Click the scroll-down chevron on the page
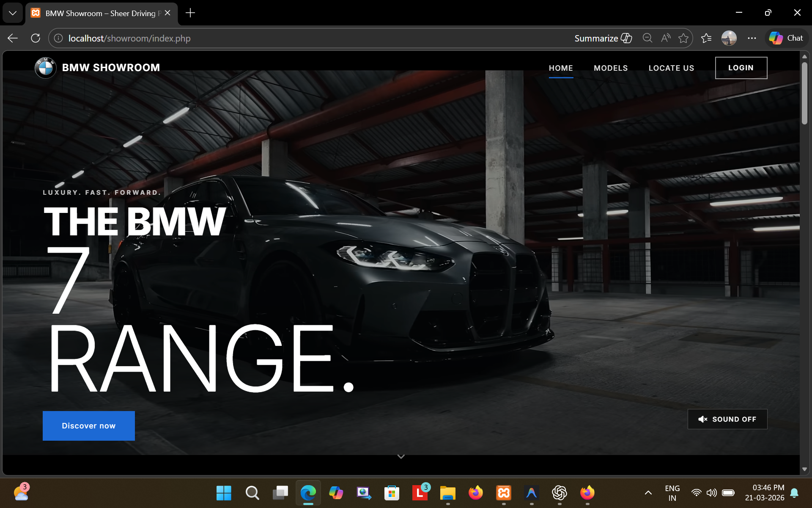The height and width of the screenshot is (508, 812). 401,456
